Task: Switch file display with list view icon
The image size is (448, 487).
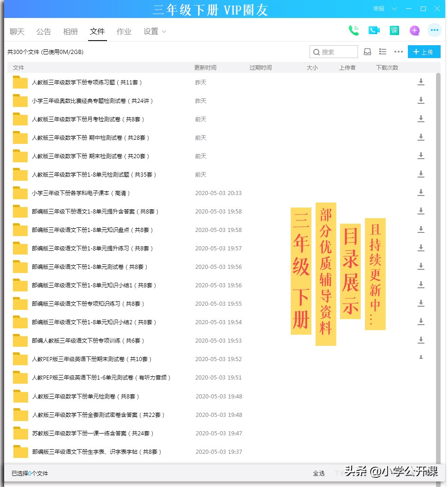Action: point(383,52)
